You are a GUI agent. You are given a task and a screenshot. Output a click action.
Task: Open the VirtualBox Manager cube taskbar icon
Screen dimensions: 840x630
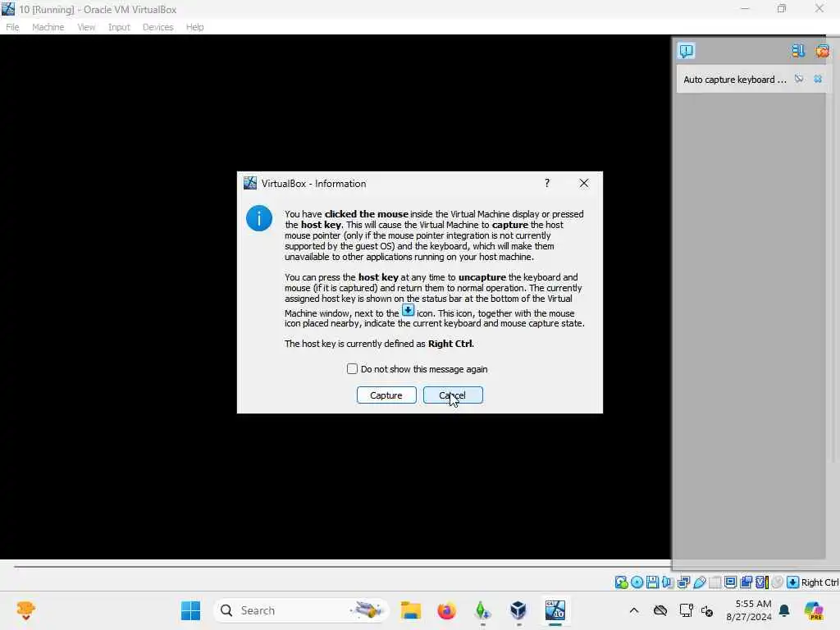(518, 610)
